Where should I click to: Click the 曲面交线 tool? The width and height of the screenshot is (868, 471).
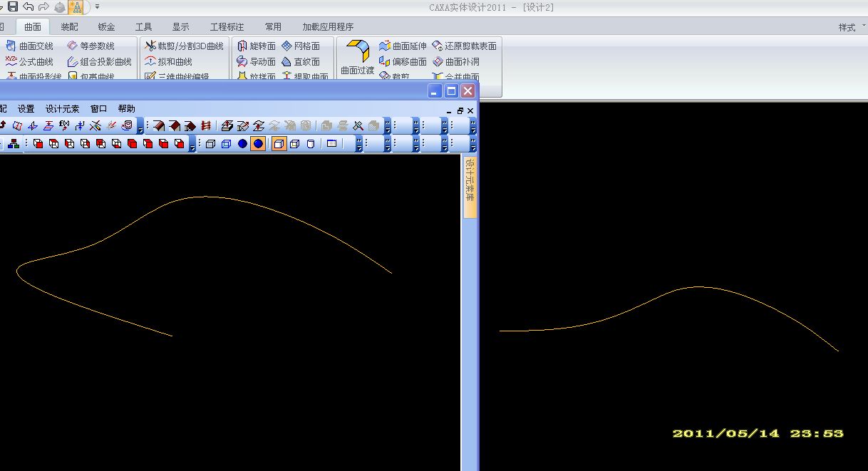[x=30, y=46]
